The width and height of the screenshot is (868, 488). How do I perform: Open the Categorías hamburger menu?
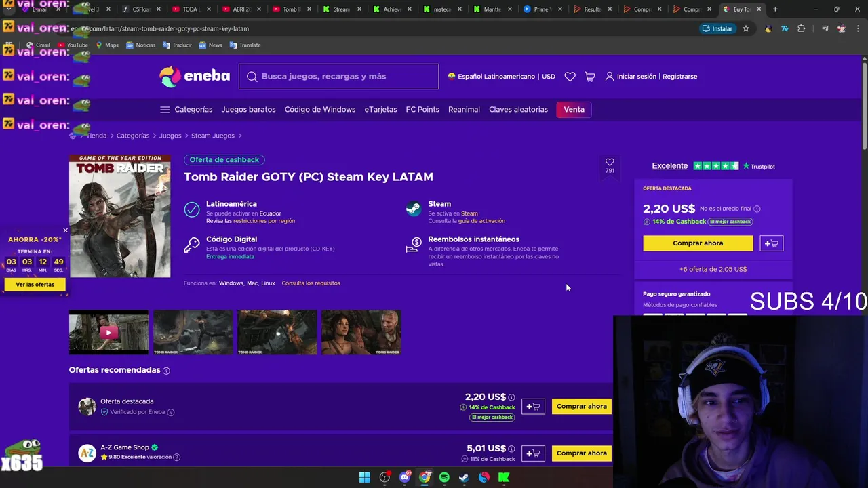(x=186, y=110)
